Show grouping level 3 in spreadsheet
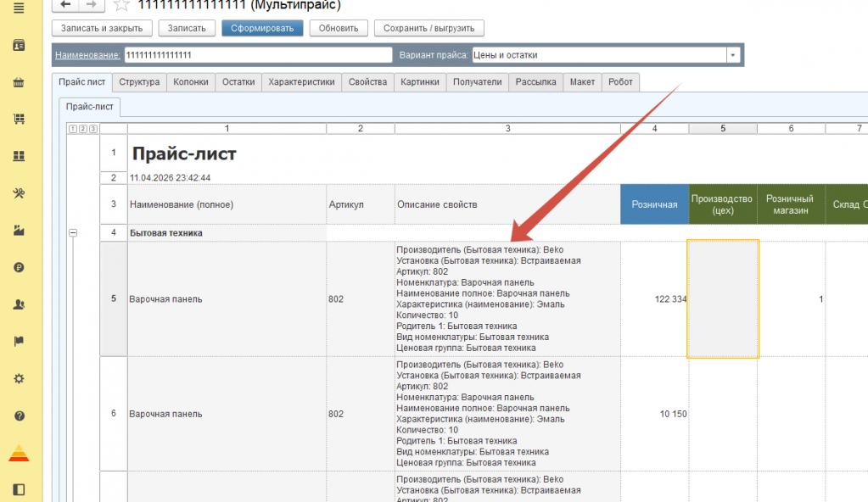 point(93,129)
